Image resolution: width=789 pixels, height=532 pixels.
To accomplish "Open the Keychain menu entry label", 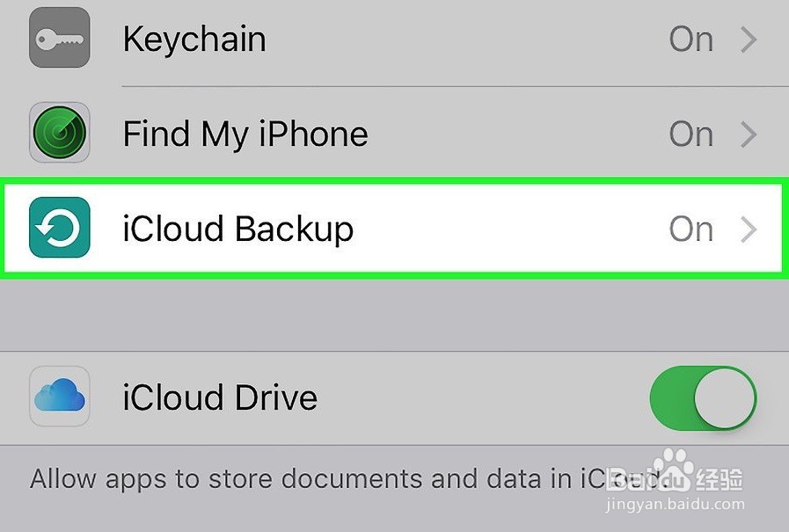I will 194,40.
